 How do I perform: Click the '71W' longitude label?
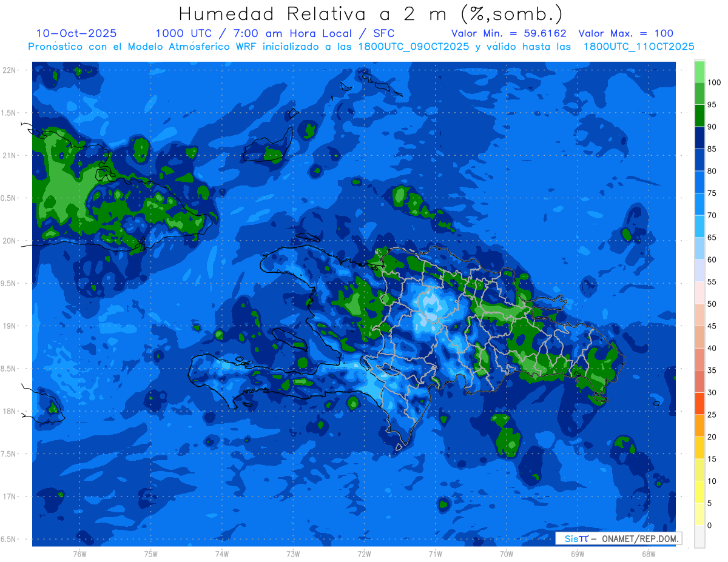pyautogui.click(x=435, y=554)
